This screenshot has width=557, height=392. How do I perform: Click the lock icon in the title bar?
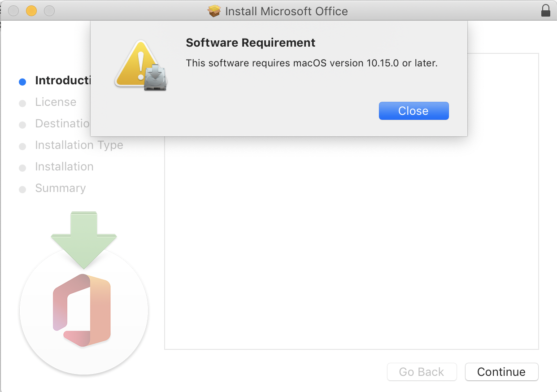tap(545, 11)
